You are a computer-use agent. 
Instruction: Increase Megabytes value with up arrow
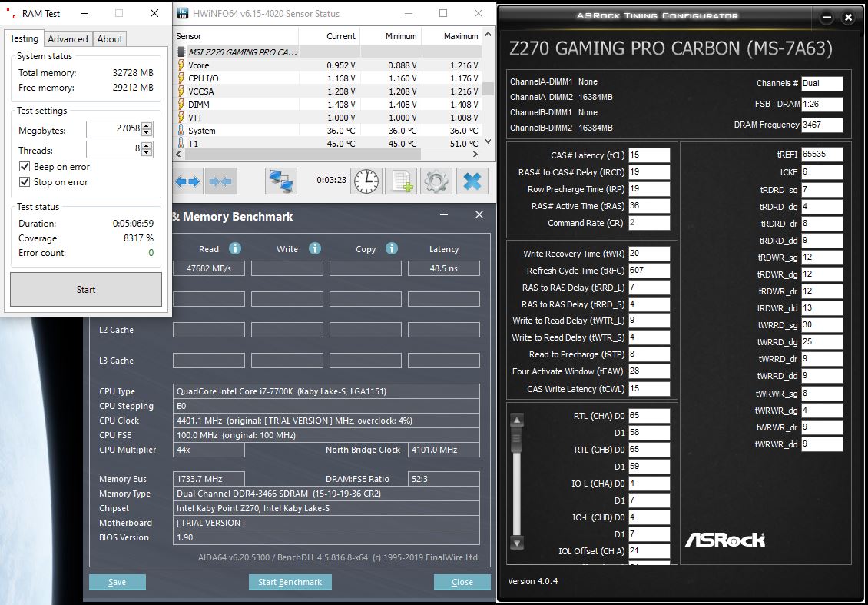147,127
